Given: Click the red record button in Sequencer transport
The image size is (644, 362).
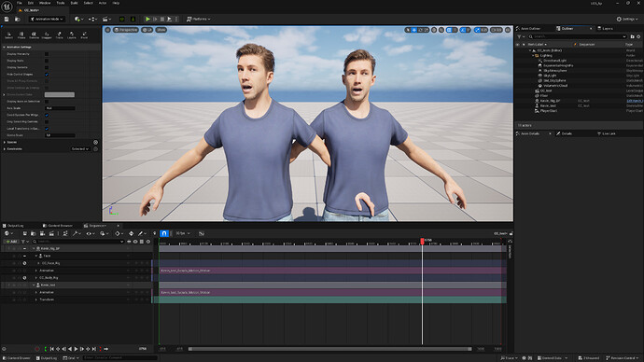Looking at the screenshot, I should pyautogui.click(x=37, y=349).
